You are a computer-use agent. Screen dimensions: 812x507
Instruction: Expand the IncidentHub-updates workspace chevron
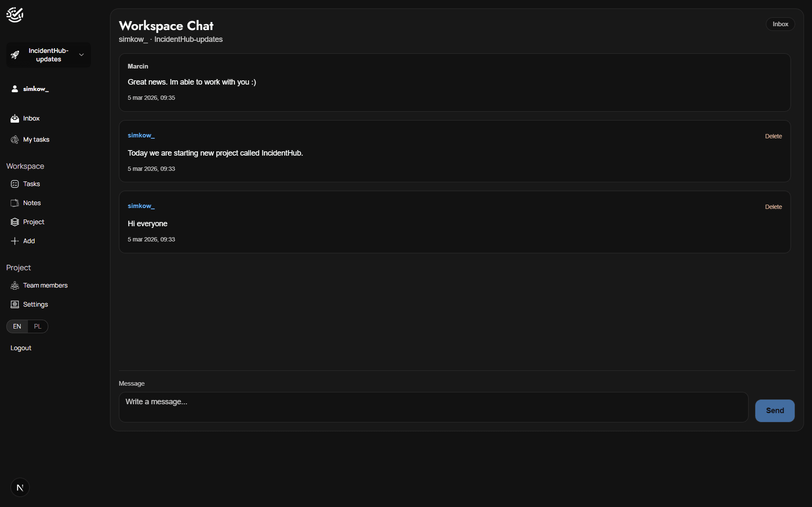click(x=82, y=55)
